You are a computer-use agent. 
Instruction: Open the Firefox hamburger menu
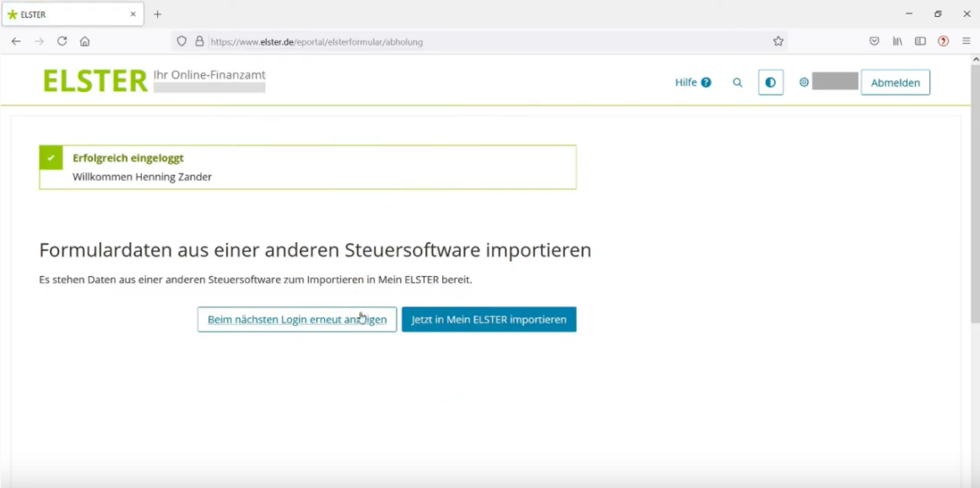(966, 41)
